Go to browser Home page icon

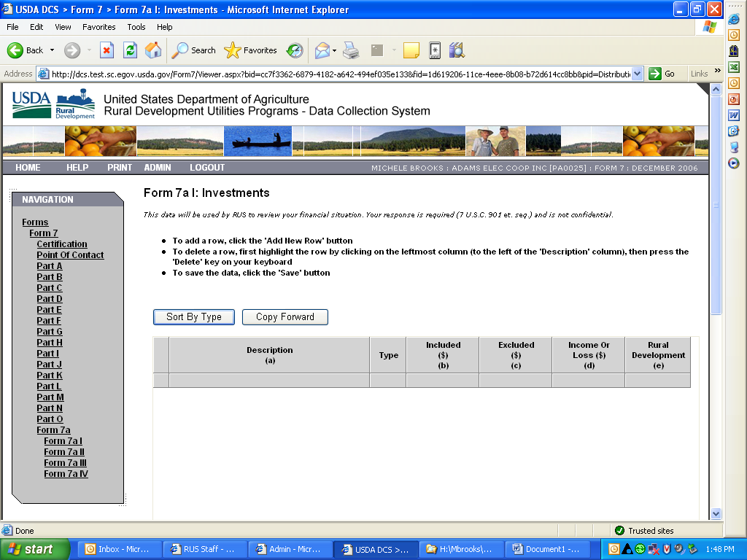[153, 50]
